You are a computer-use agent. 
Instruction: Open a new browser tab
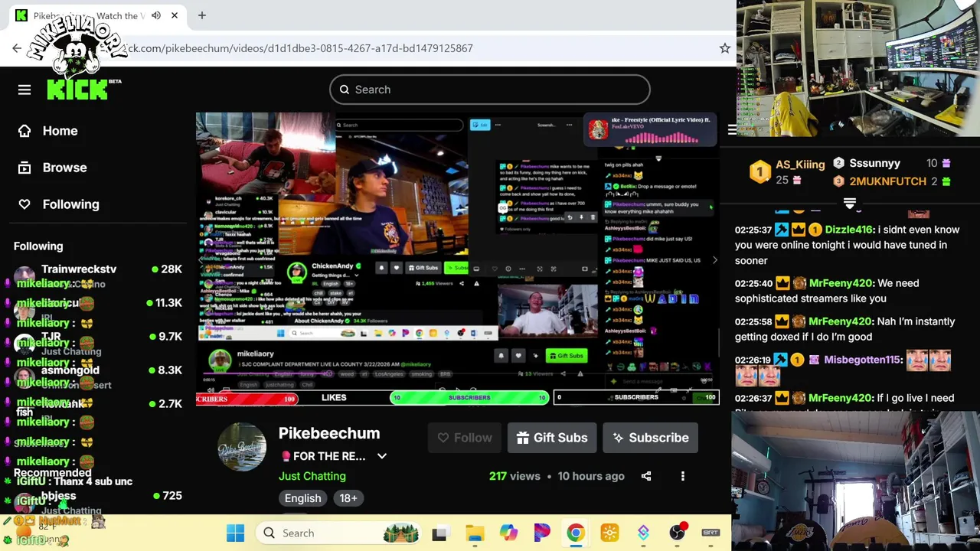202,15
